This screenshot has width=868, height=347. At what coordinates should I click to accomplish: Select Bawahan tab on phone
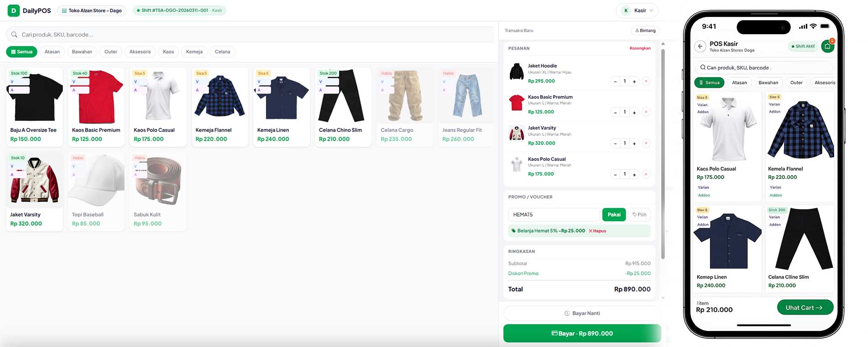coord(768,83)
